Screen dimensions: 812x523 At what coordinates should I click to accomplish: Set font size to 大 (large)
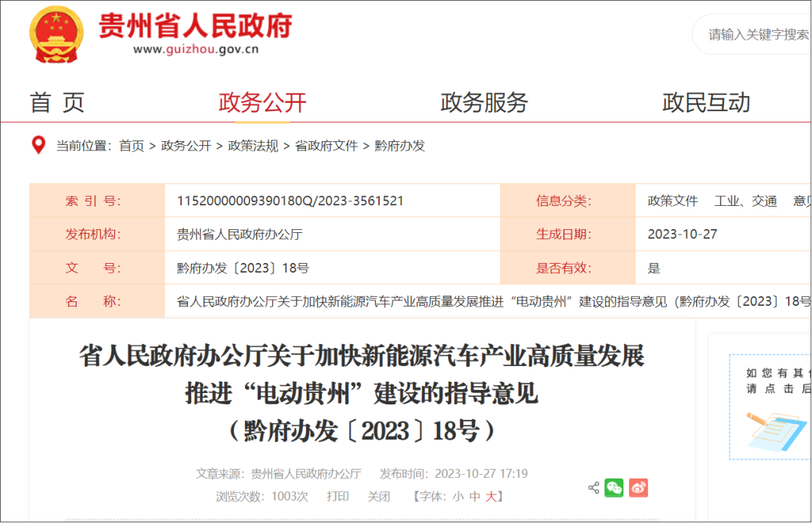point(491,497)
